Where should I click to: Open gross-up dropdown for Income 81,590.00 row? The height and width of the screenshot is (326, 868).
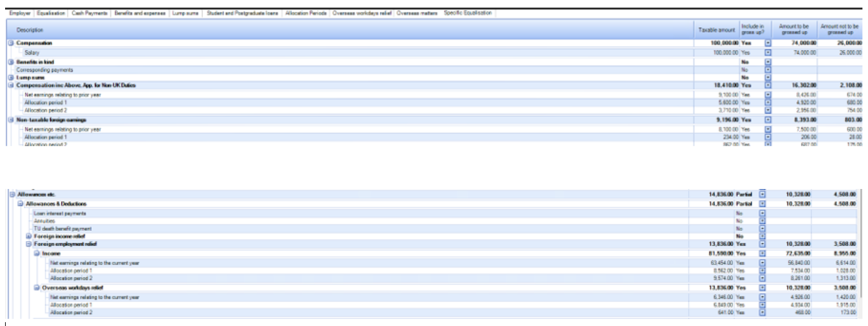[763, 253]
